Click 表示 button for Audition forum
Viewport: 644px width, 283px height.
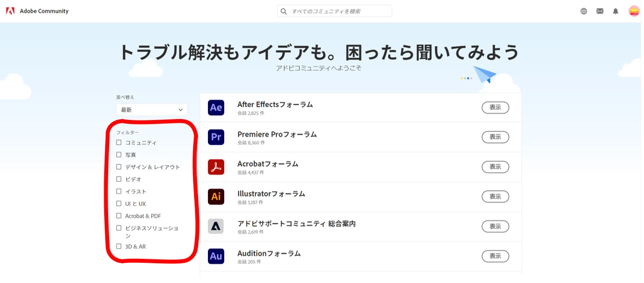[495, 256]
